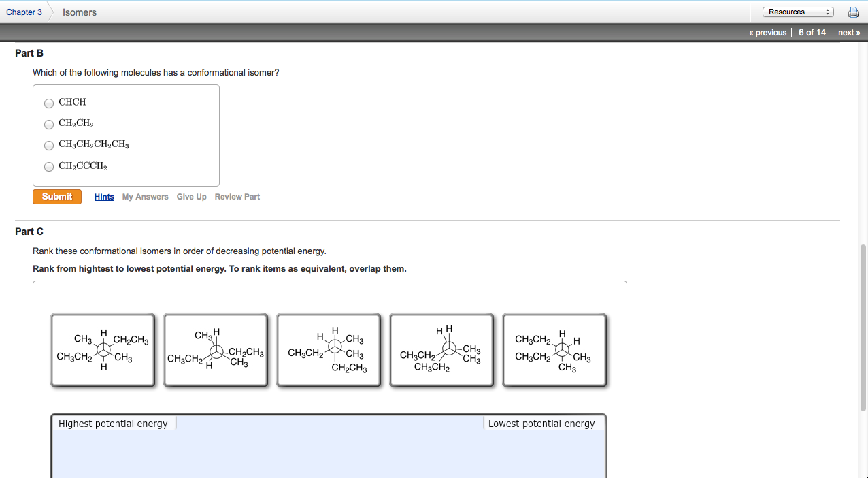Screen dimensions: 868x478
Task: Select the fourth Newman card with H H eclipsed
Action: coord(442,350)
